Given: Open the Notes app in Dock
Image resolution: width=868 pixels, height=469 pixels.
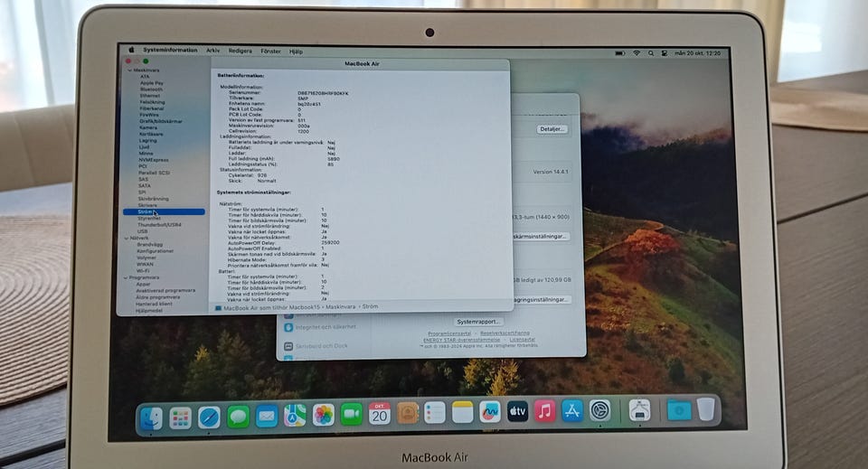Looking at the screenshot, I should pyautogui.click(x=462, y=413).
